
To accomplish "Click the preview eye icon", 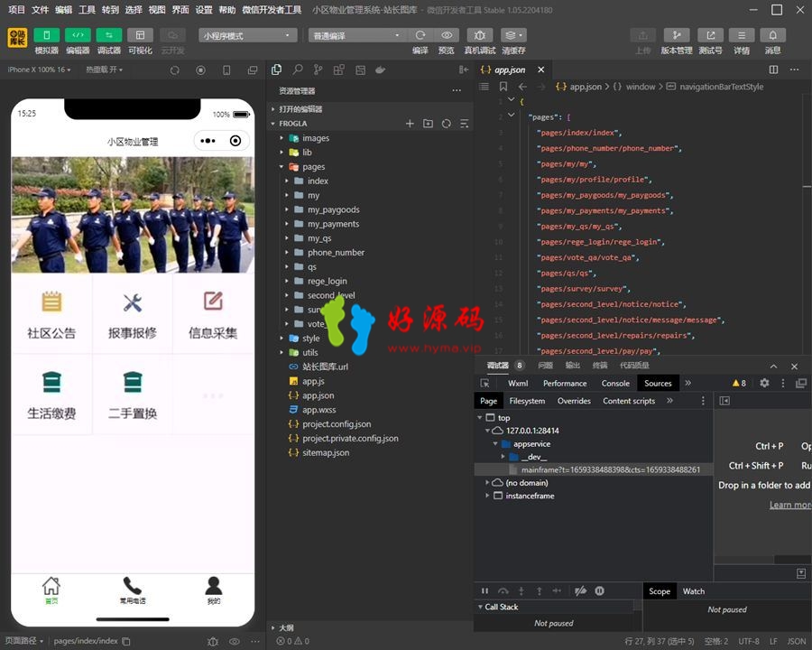I will tap(447, 35).
